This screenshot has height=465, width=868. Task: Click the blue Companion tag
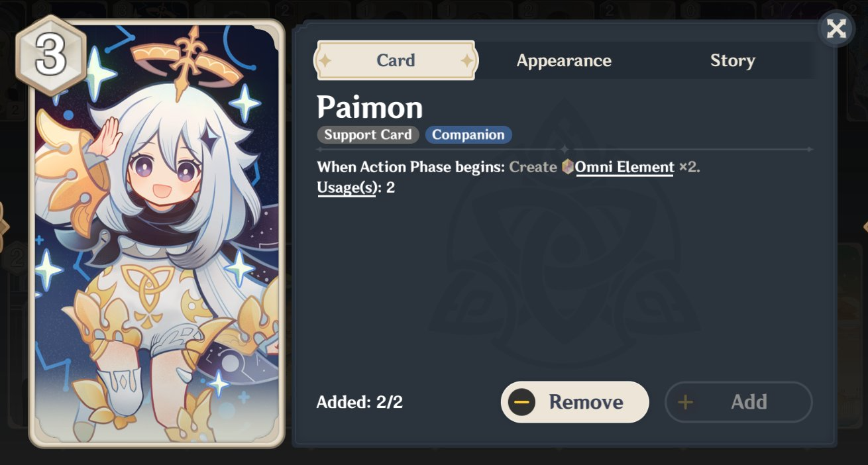[x=468, y=135]
